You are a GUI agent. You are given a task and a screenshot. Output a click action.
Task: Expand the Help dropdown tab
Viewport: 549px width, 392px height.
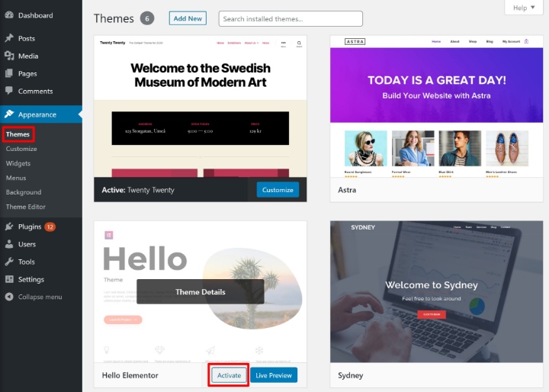point(524,8)
